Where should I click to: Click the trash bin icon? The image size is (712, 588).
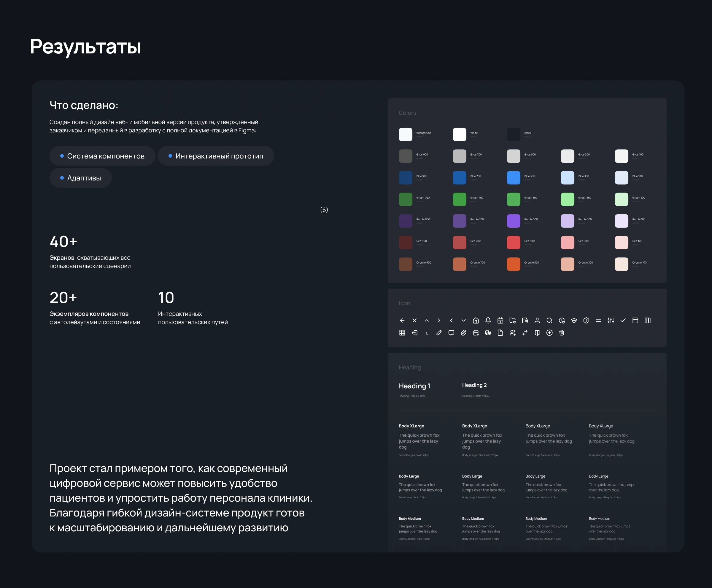pos(562,333)
